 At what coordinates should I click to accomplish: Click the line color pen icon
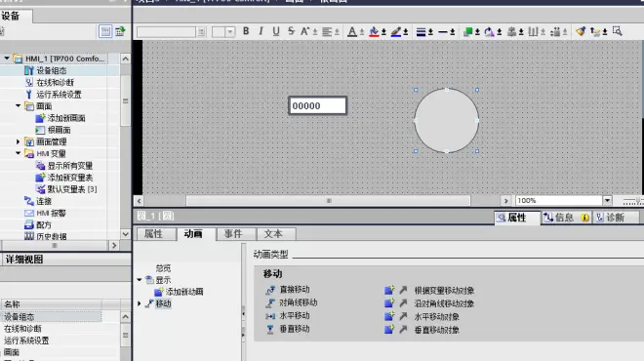pyautogui.click(x=395, y=31)
